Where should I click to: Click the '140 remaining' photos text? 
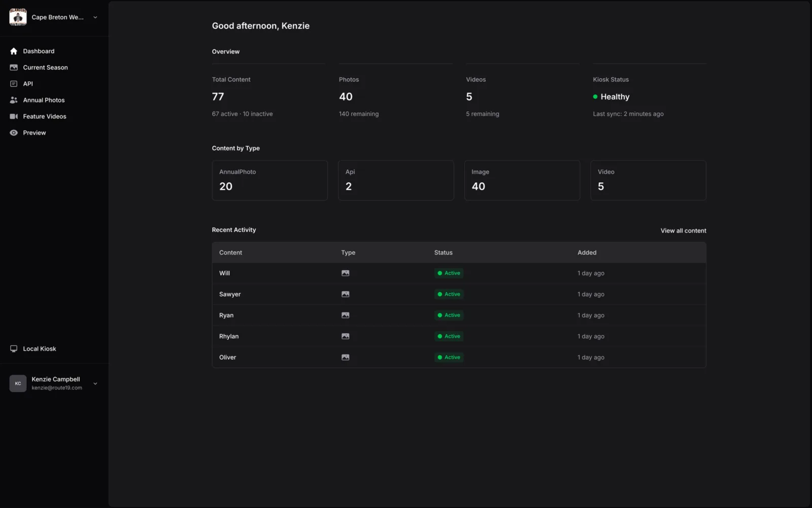click(x=359, y=114)
